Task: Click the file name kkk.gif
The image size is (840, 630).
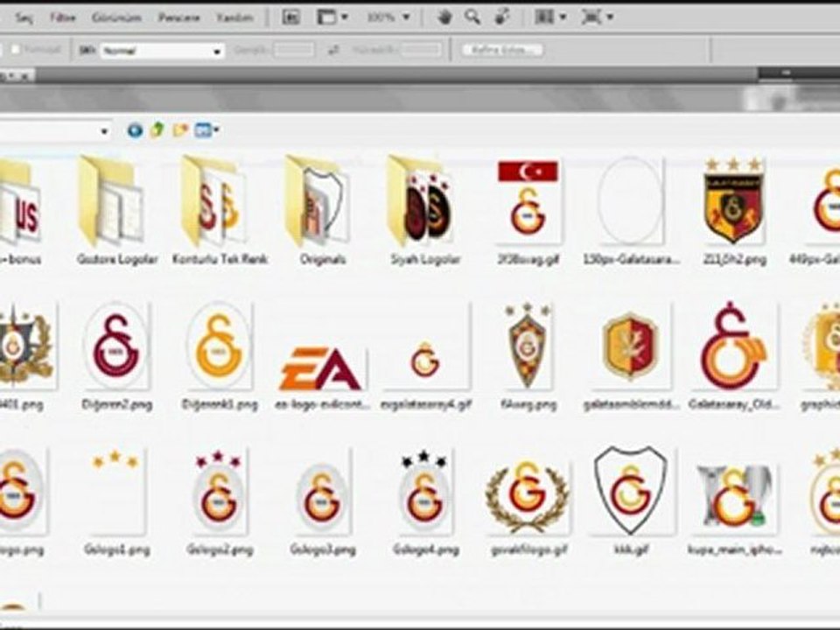Action: (631, 549)
